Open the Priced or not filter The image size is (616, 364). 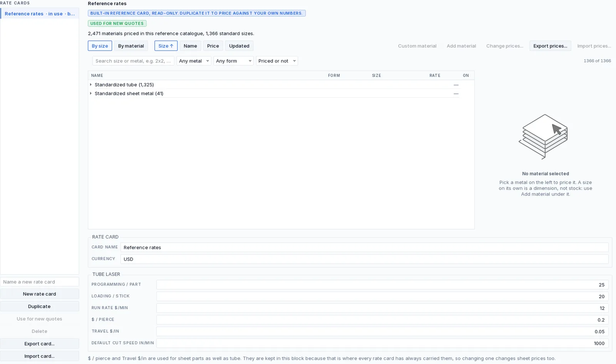tap(277, 61)
